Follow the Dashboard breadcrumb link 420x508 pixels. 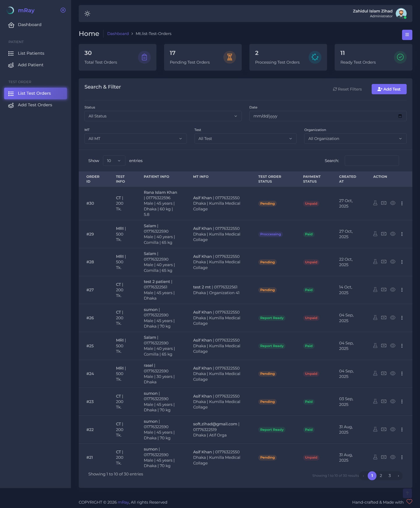(x=118, y=34)
